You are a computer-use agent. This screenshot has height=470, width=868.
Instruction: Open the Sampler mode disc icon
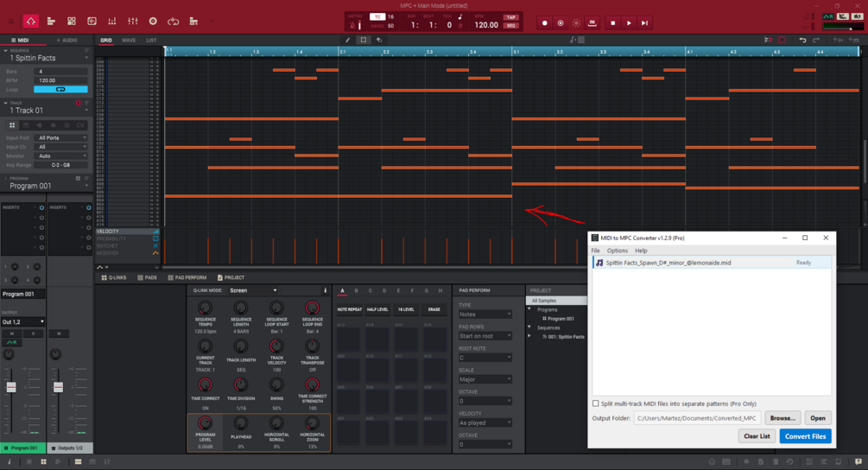pyautogui.click(x=153, y=21)
